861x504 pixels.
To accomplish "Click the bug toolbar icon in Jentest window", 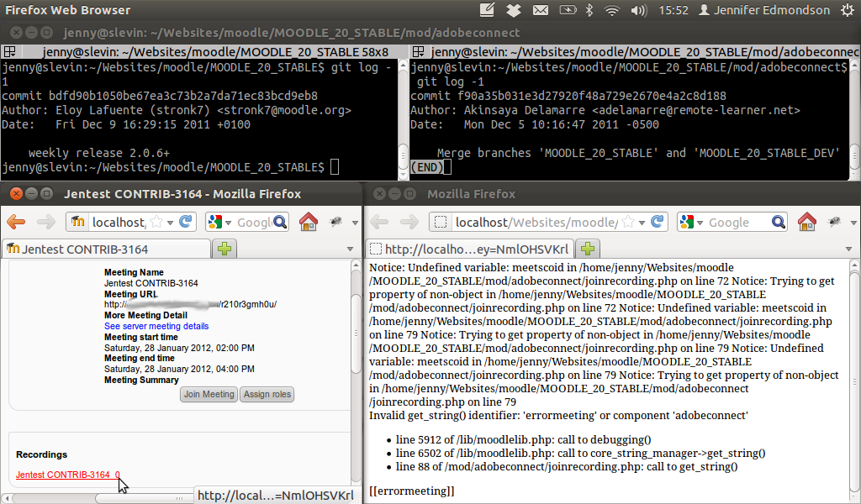I will point(335,222).
